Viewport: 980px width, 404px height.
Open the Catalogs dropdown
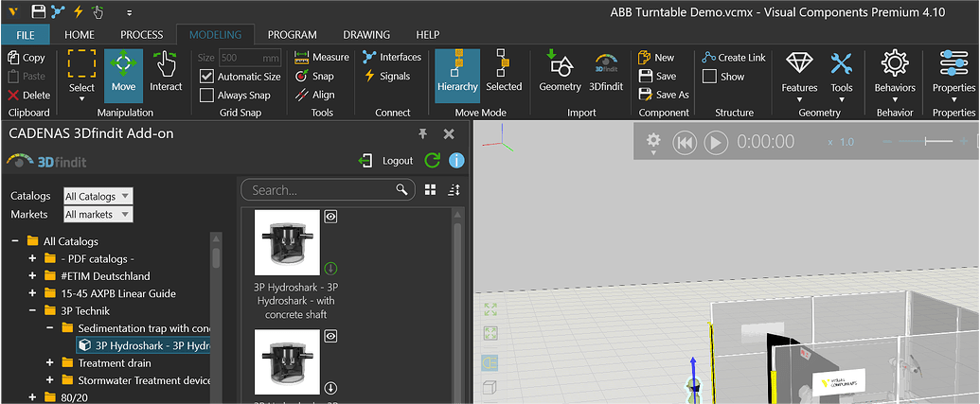tap(98, 197)
